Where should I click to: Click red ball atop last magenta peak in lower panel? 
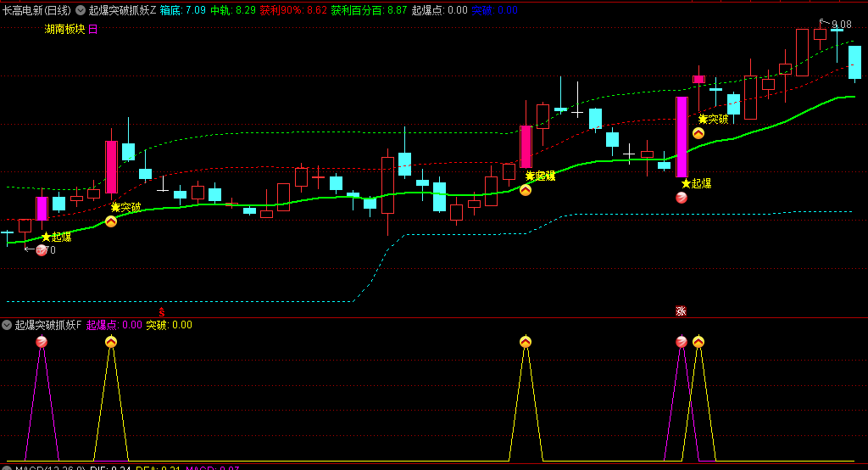click(x=682, y=342)
